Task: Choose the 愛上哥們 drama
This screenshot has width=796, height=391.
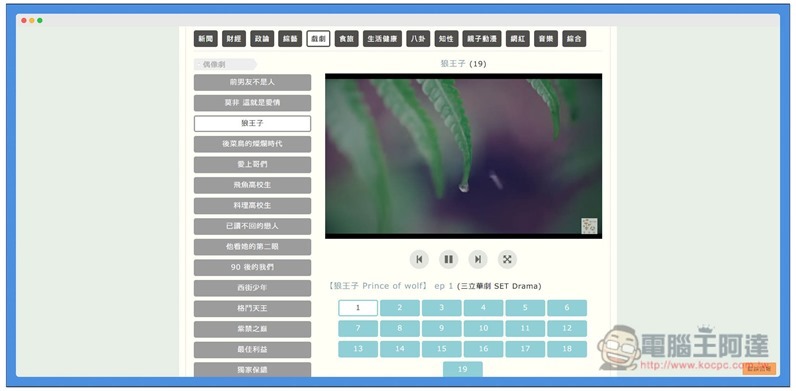Action: click(x=252, y=165)
